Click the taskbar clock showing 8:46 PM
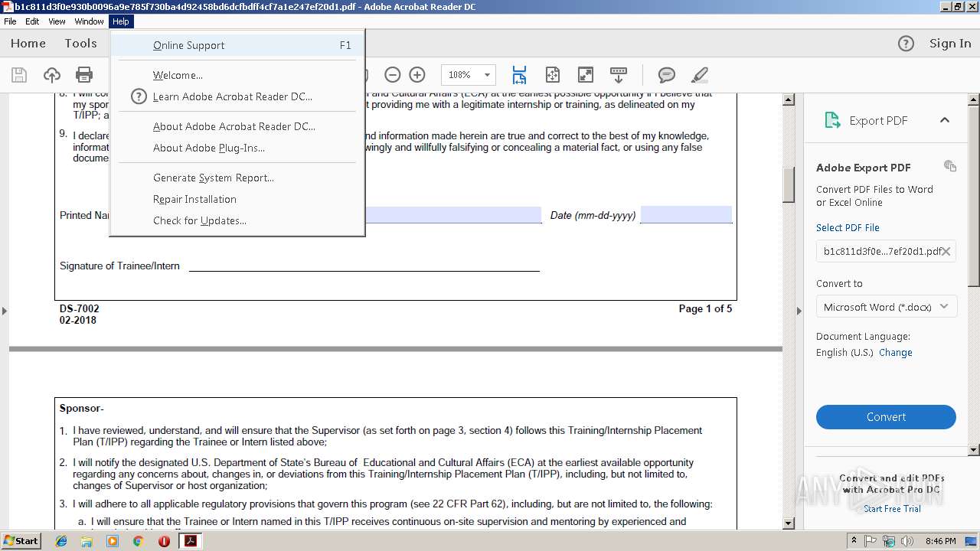The height and width of the screenshot is (551, 980). coord(940,541)
